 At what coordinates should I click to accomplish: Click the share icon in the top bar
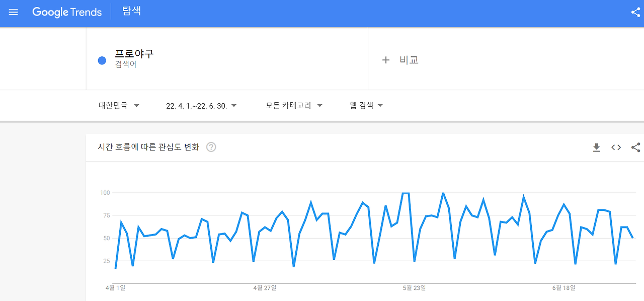click(635, 12)
